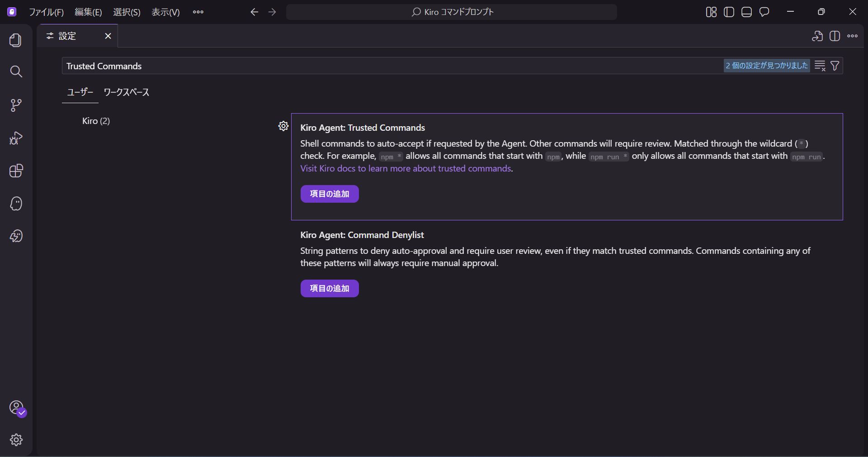Open Source Control view
Screen dimensions: 868x457
pyautogui.click(x=16, y=105)
